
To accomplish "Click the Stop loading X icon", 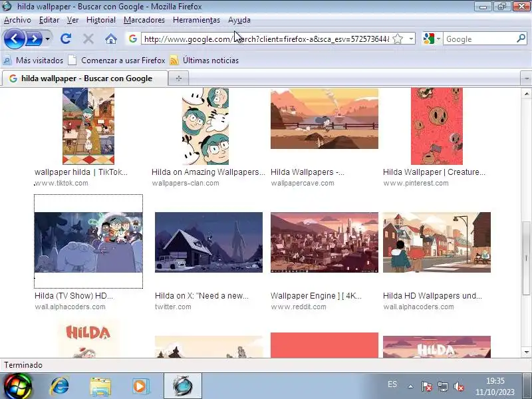I will pos(88,39).
